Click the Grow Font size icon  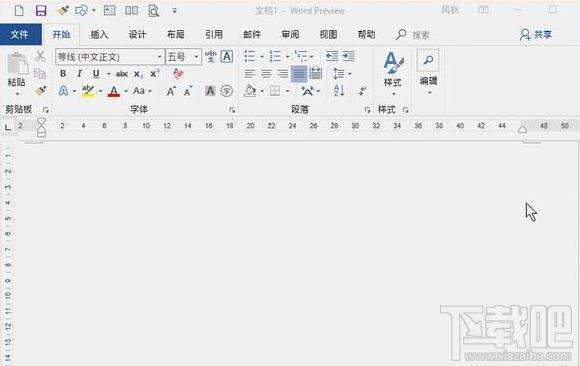tap(171, 91)
